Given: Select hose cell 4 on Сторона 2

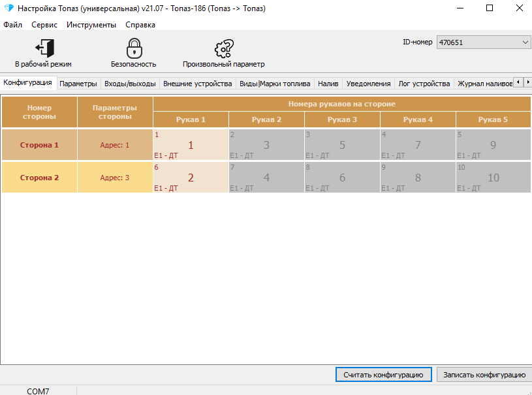Looking at the screenshot, I should (267, 178).
